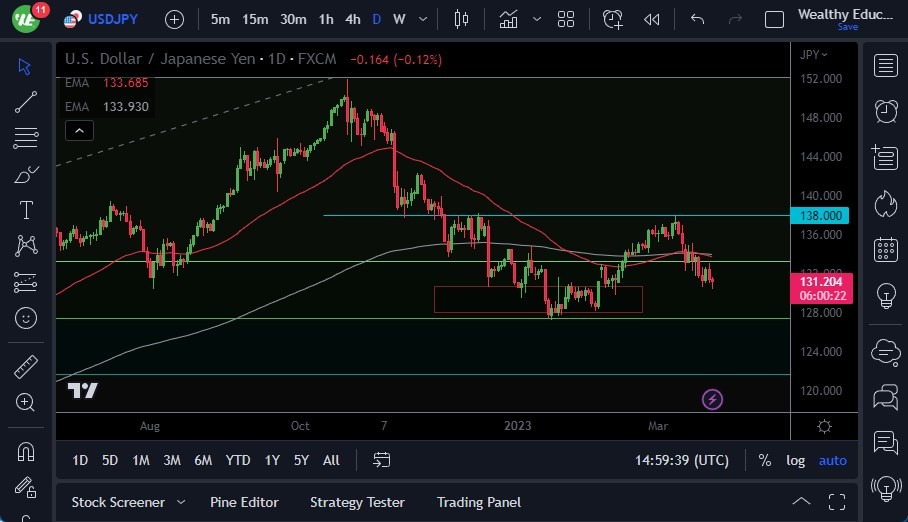Click the 138.000 price level label

pyautogui.click(x=823, y=215)
